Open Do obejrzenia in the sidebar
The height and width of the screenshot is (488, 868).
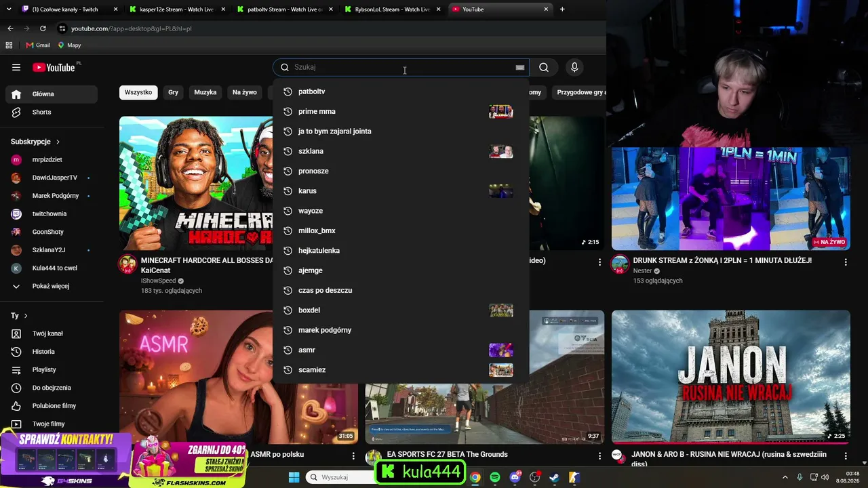[52, 388]
